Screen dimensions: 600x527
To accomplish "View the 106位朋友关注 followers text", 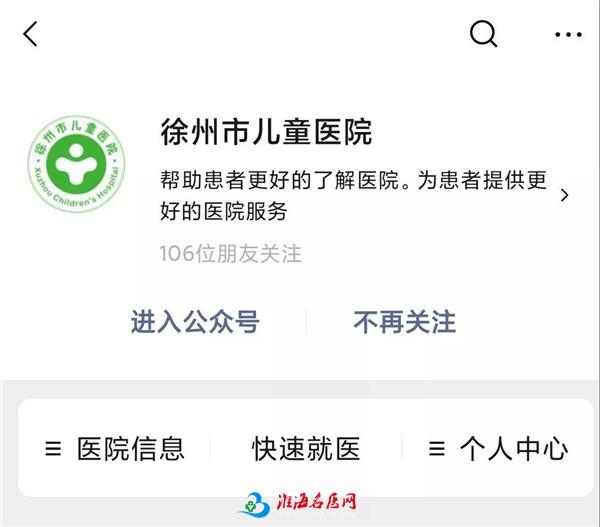I will 231,254.
